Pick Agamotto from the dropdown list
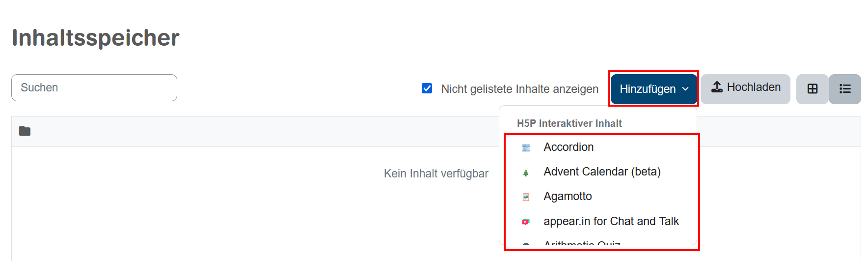 pyautogui.click(x=568, y=196)
